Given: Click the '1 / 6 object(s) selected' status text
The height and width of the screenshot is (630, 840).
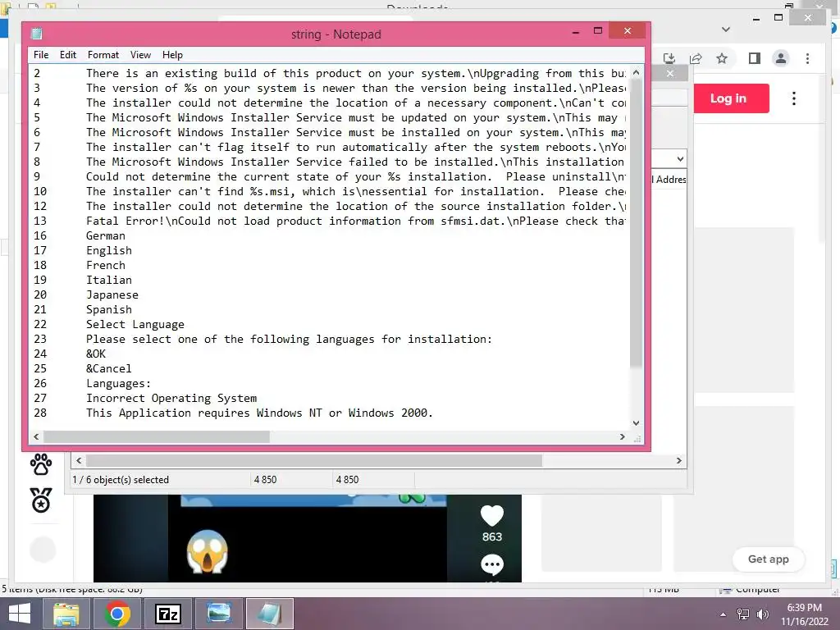Looking at the screenshot, I should coord(121,479).
